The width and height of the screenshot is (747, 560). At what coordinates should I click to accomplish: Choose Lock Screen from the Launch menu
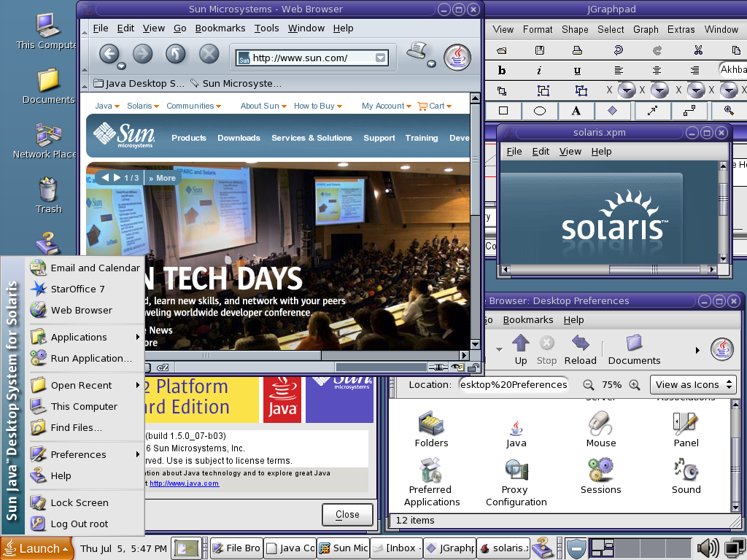pos(86,503)
